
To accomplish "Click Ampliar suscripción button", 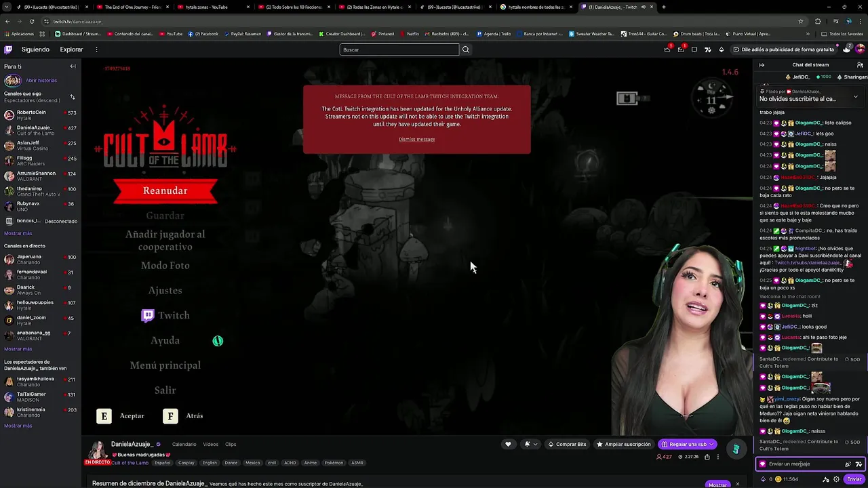I will pos(623,444).
